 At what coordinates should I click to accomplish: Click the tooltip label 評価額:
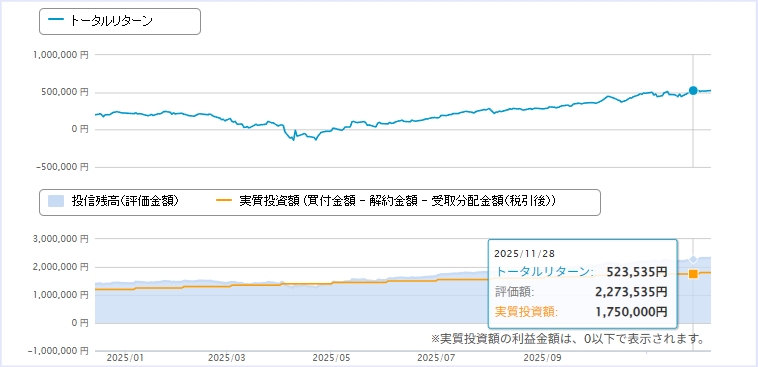tap(514, 293)
